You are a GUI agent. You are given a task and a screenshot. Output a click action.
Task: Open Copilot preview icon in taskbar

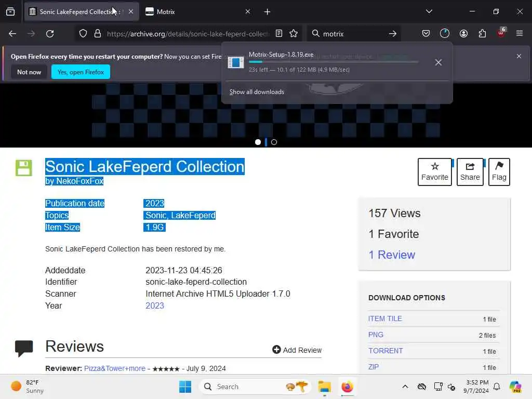pyautogui.click(x=515, y=387)
